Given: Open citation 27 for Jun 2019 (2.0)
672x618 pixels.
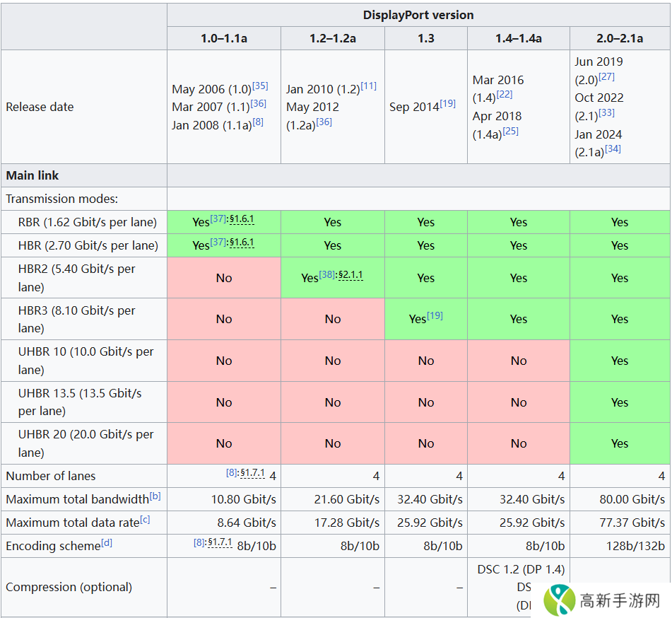Looking at the screenshot, I should 606,76.
